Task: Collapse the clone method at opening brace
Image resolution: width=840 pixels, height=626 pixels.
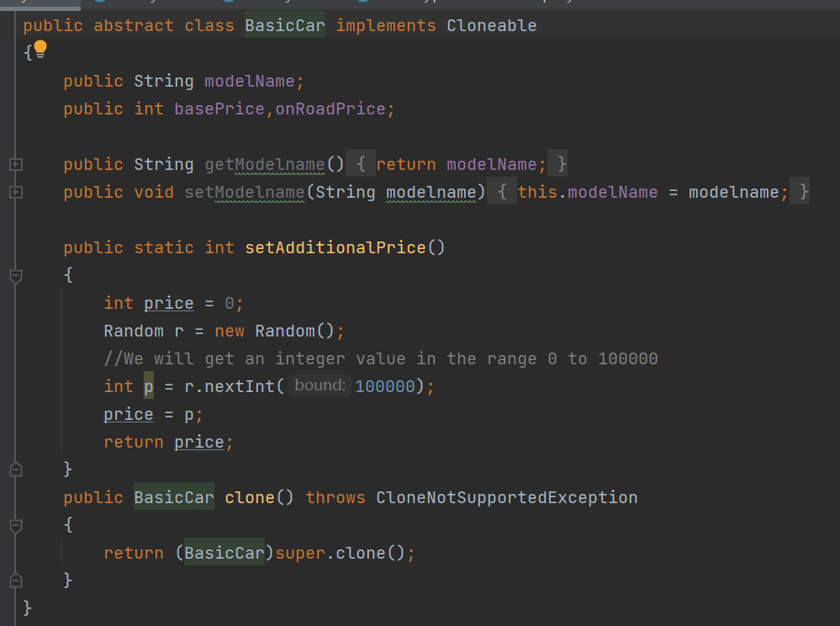Action: [x=15, y=525]
